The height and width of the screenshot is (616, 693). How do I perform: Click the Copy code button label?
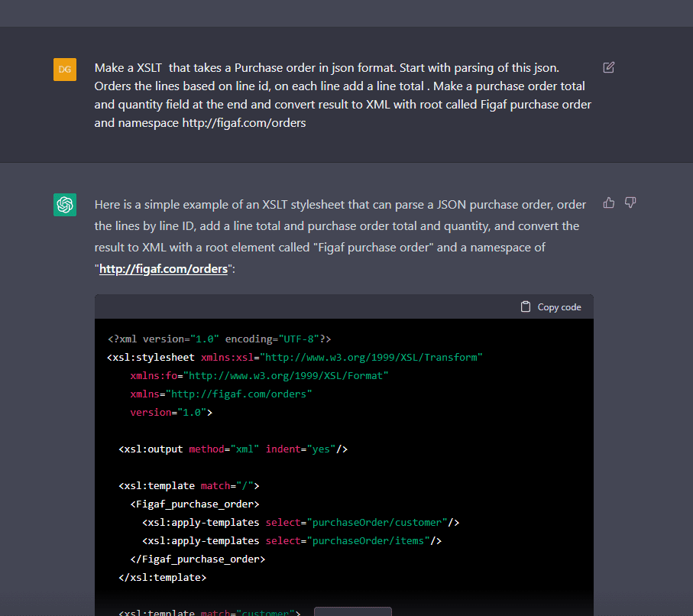tap(559, 307)
